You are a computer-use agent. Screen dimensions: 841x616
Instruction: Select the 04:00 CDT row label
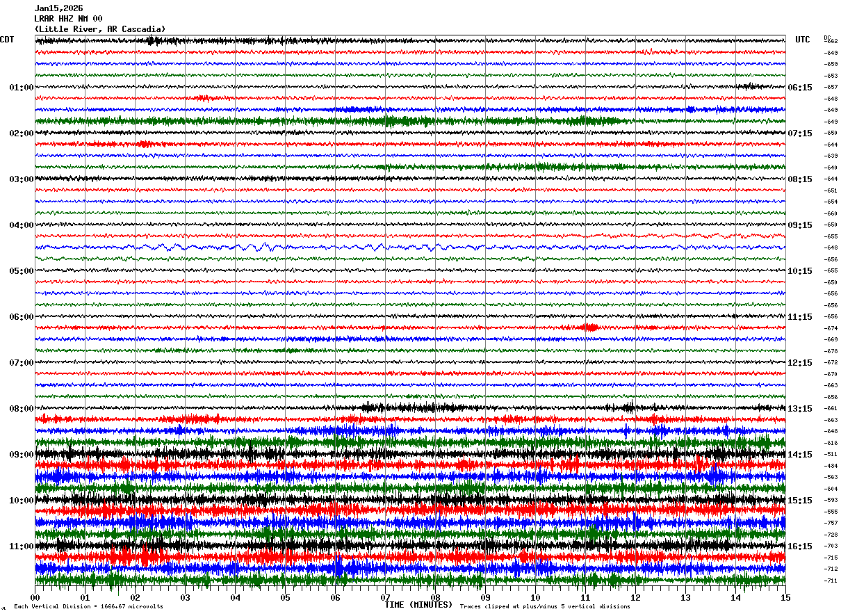[x=22, y=225]
